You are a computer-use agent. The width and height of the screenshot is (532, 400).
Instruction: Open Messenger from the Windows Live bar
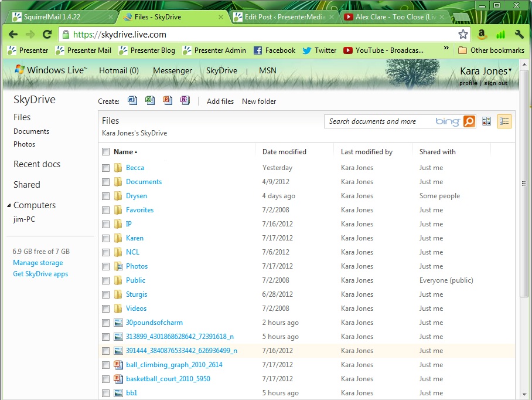point(172,70)
